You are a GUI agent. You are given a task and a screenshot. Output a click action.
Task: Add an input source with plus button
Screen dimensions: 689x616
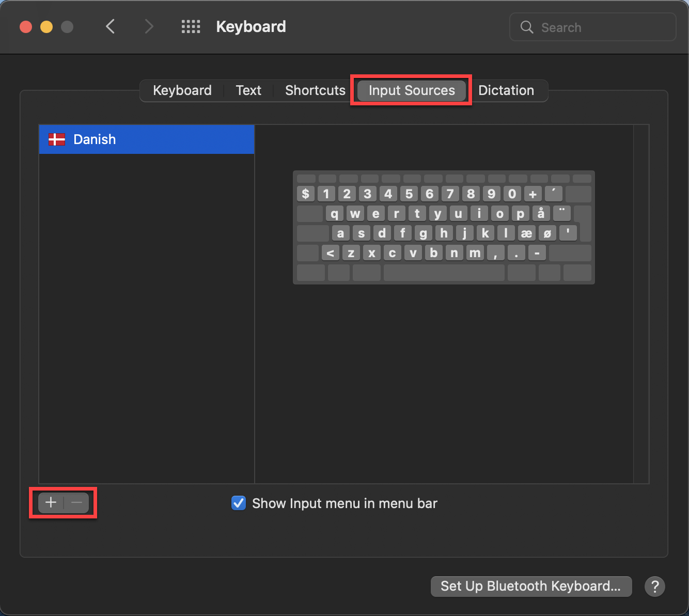tap(51, 502)
